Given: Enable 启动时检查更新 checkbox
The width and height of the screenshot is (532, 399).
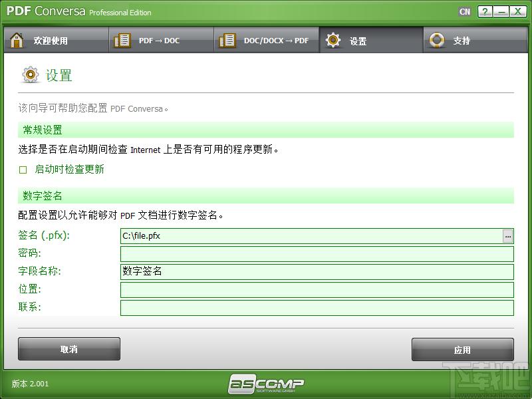Looking at the screenshot, I should [x=23, y=170].
